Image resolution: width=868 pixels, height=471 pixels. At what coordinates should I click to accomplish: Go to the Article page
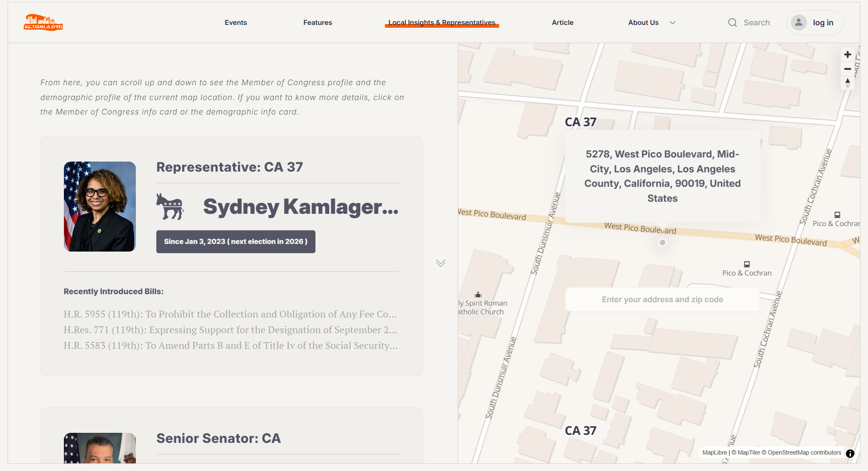(x=562, y=23)
